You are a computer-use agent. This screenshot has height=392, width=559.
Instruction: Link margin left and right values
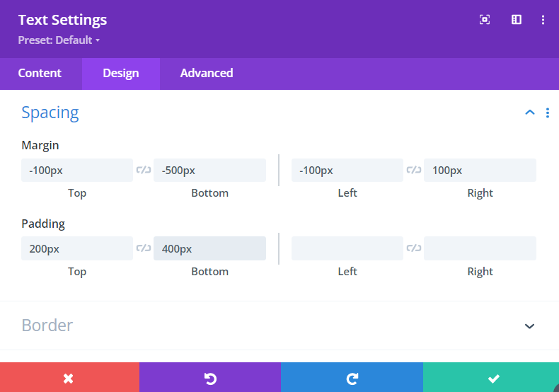[x=413, y=170]
